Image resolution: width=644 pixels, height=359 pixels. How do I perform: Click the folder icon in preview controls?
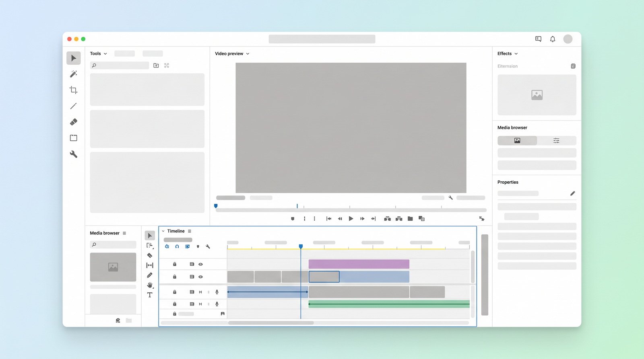(410, 219)
